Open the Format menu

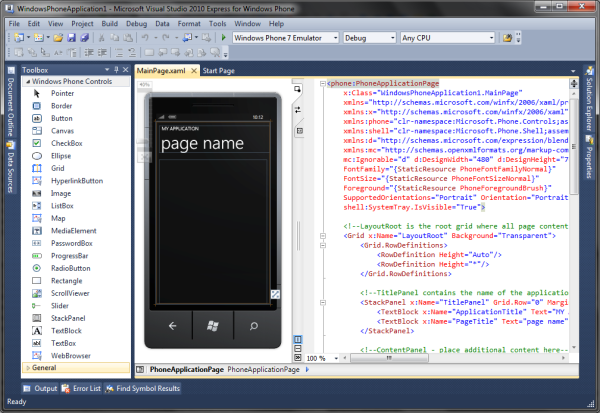point(189,24)
